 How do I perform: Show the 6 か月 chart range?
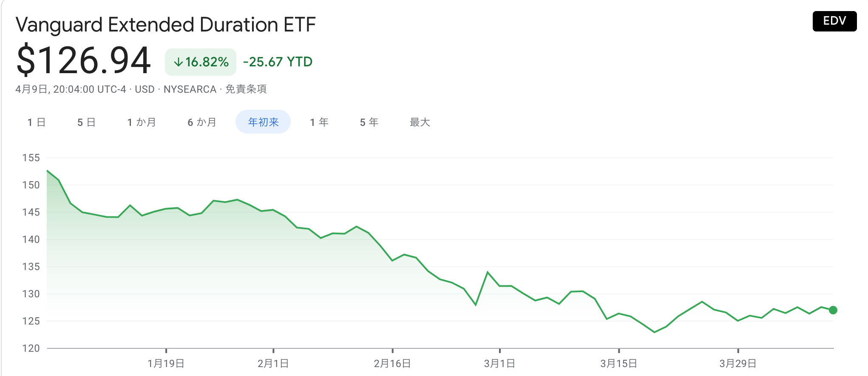202,122
